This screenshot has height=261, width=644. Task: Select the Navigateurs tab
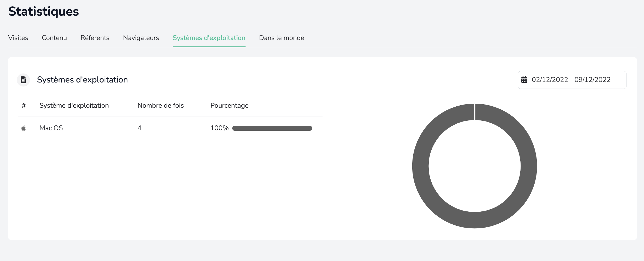(x=141, y=38)
